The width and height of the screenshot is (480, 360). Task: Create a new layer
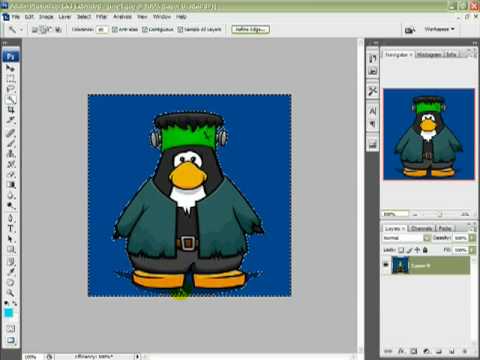(x=451, y=351)
